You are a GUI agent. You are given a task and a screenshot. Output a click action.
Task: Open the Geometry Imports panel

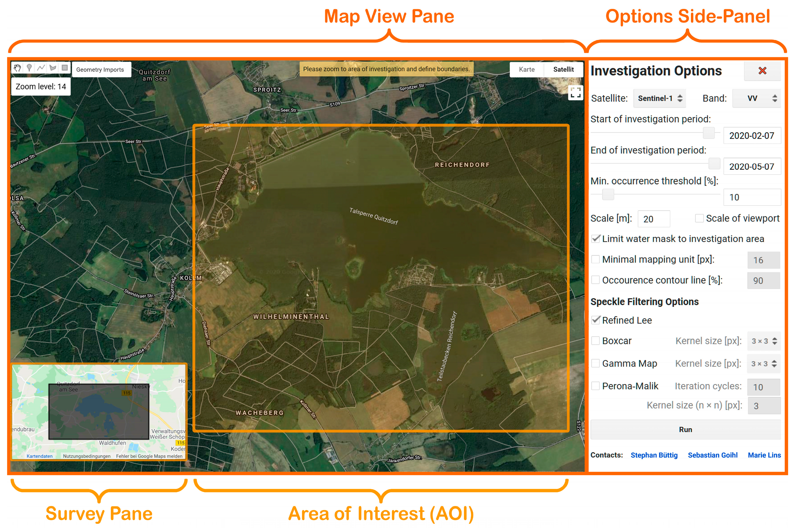[101, 69]
